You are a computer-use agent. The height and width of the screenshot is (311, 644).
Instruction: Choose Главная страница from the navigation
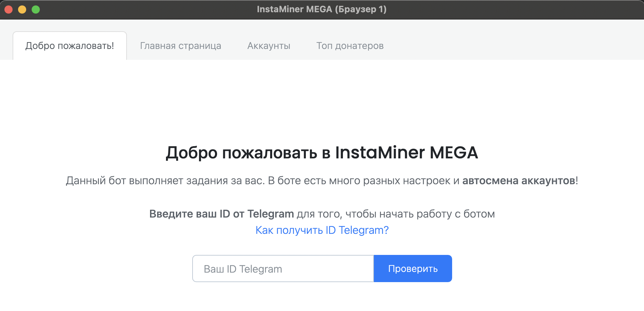pos(181,46)
